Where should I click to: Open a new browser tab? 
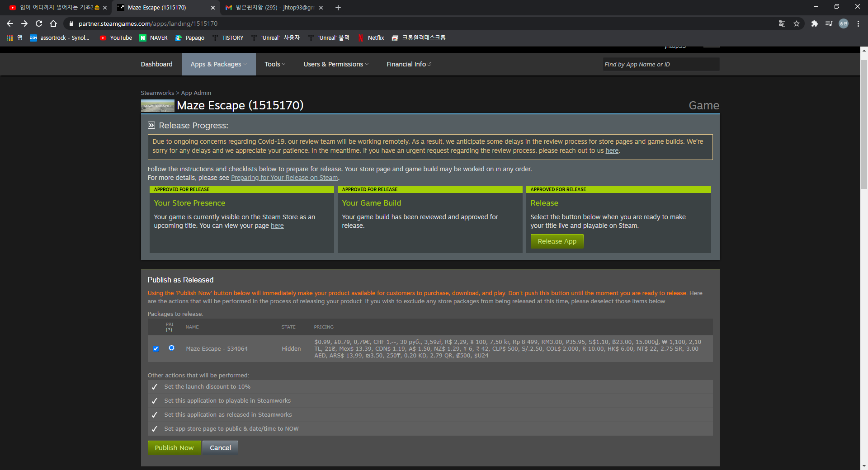(x=338, y=8)
